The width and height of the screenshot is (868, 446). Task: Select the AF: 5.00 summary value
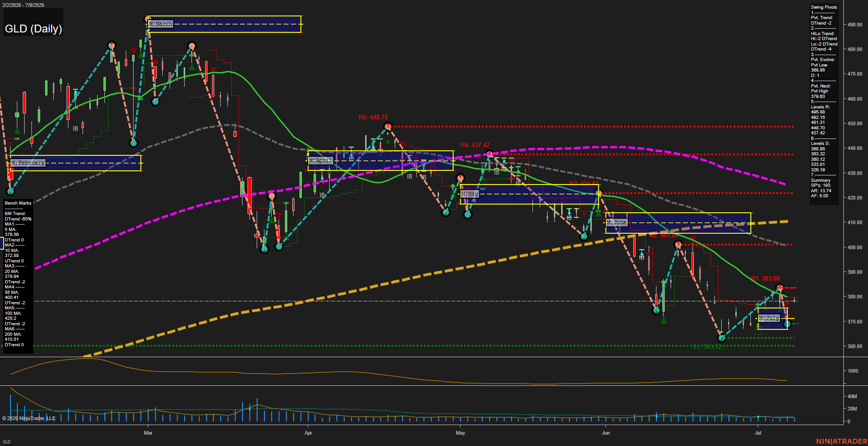(820, 196)
